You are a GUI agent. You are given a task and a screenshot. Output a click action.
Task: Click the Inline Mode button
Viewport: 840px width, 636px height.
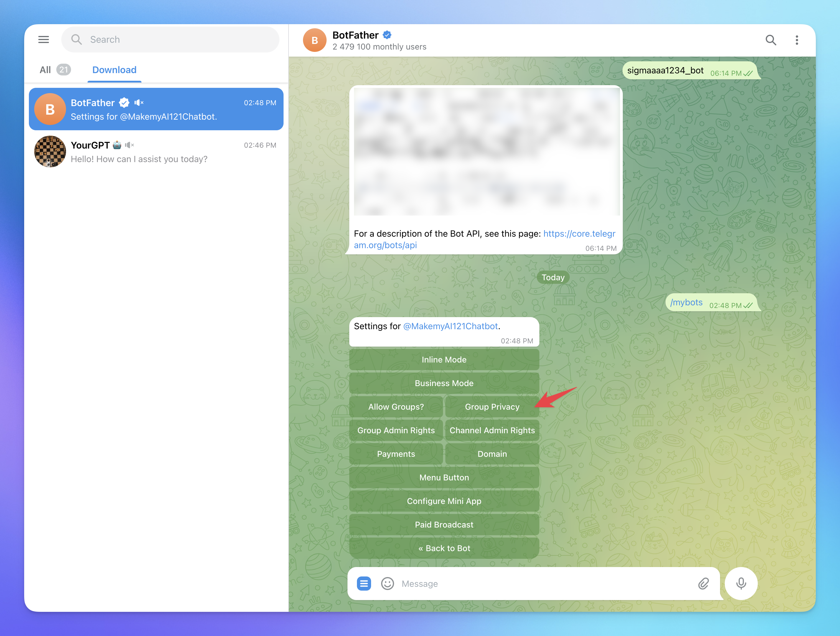point(444,360)
